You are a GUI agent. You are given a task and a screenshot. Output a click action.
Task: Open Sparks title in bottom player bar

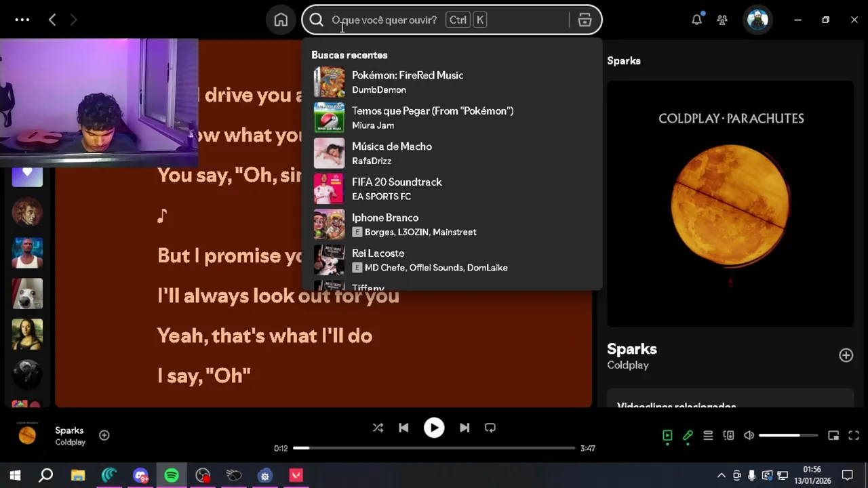(69, 430)
